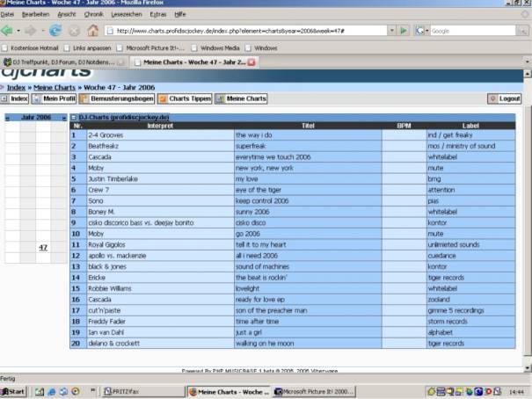
Task: Click the Titel column header
Action: click(308, 126)
